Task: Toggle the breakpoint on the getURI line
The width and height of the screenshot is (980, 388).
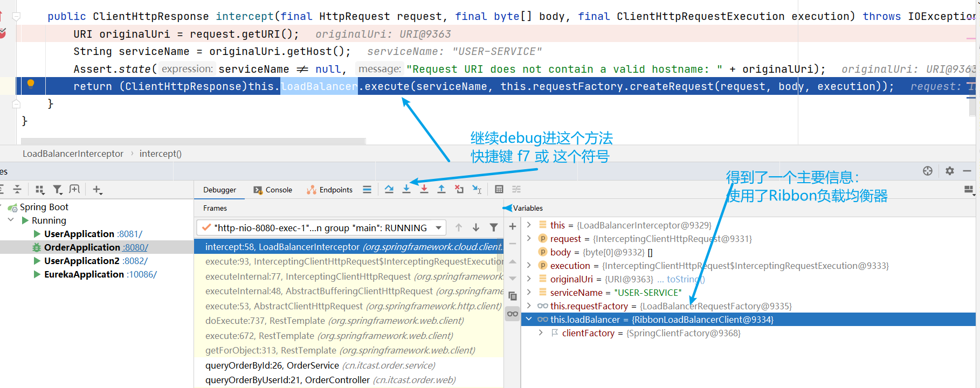Action: (x=3, y=33)
